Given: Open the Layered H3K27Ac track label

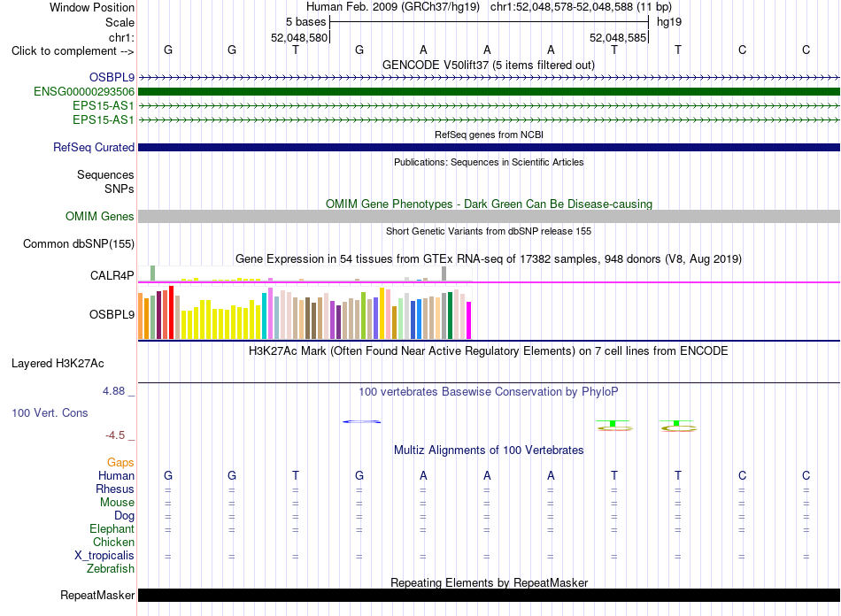Looking at the screenshot, I should pos(58,364).
